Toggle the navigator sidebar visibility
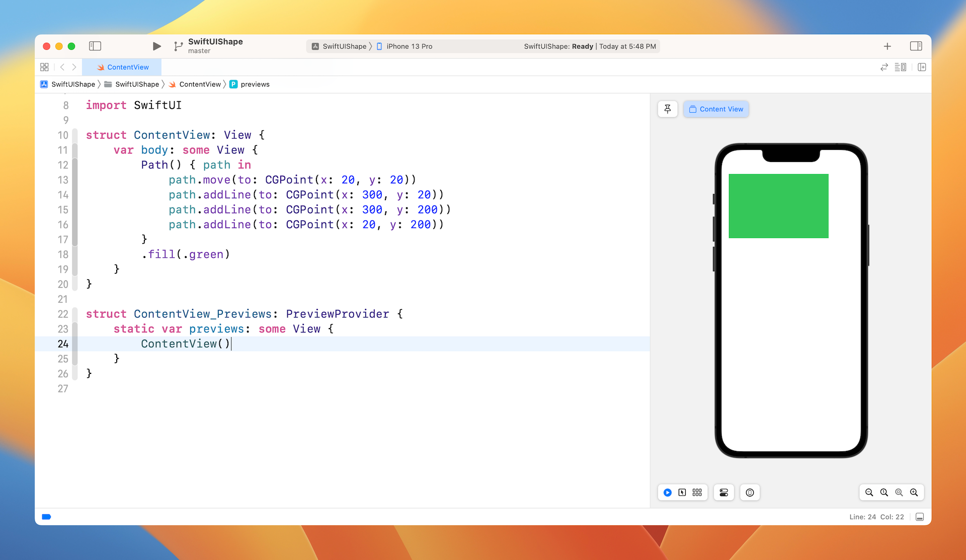This screenshot has width=966, height=560. pyautogui.click(x=95, y=46)
